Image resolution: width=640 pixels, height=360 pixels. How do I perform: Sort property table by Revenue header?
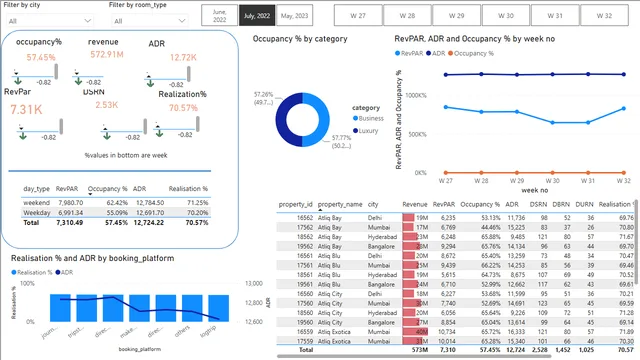[x=415, y=204]
